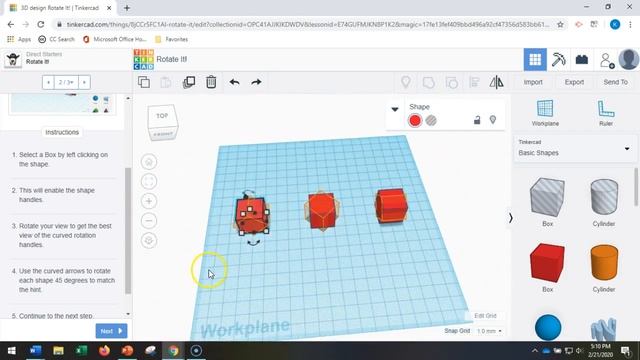Click the Instructions label
This screenshot has height=360, width=640.
click(x=62, y=132)
